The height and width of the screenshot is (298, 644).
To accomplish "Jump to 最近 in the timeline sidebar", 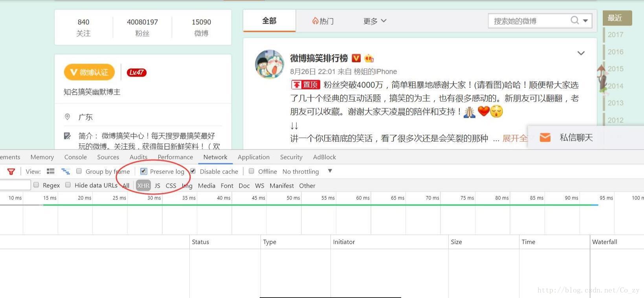I will (617, 18).
